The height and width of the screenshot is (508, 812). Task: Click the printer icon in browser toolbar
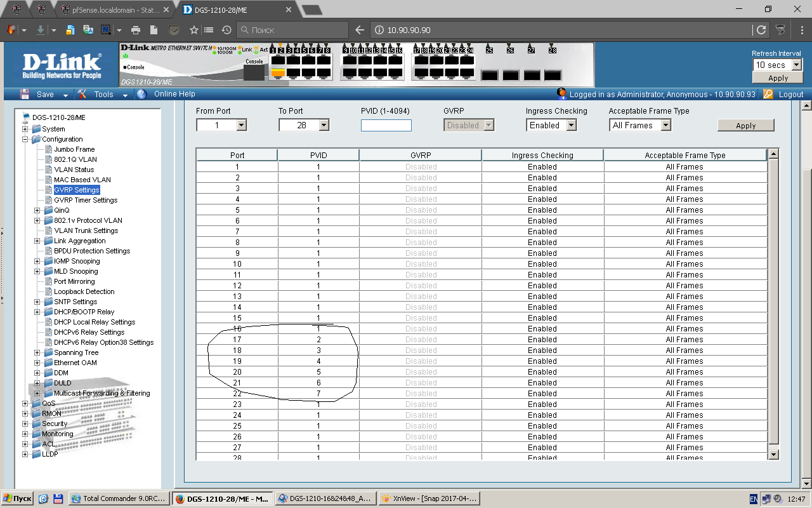135,30
